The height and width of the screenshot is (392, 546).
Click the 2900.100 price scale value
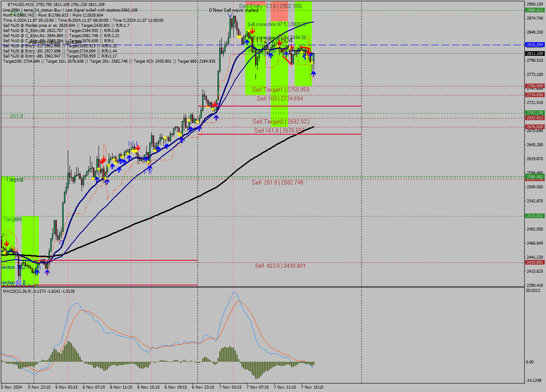[x=535, y=3]
